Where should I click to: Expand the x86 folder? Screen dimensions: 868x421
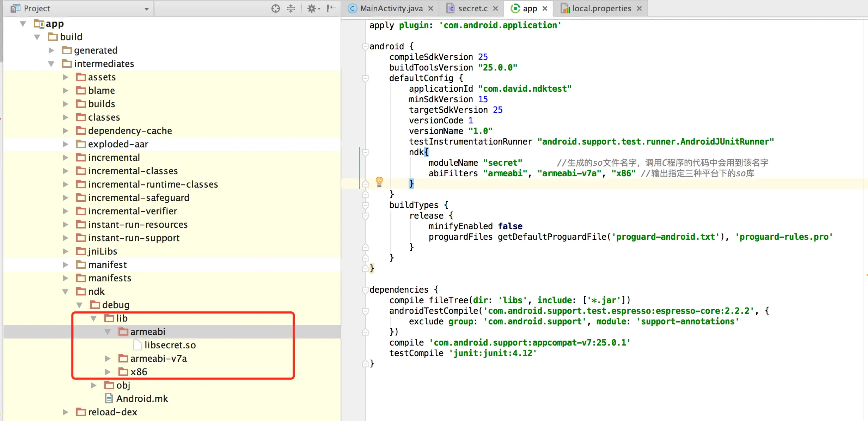(108, 372)
